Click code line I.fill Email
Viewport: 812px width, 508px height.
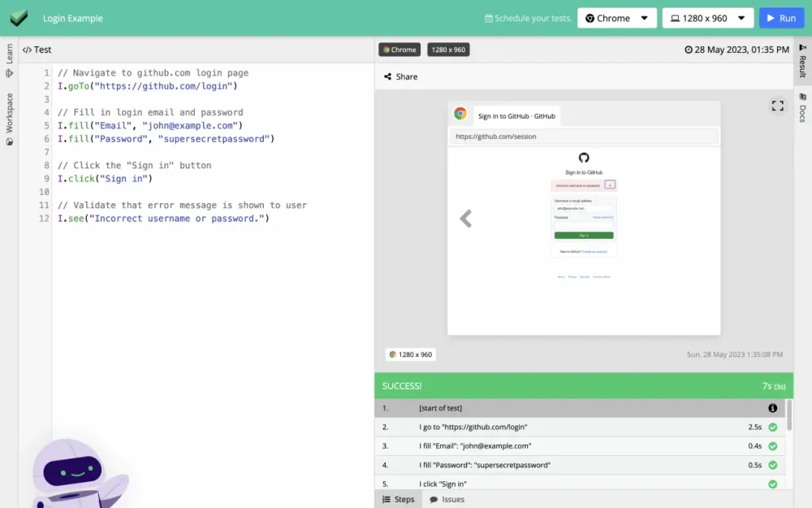coord(150,125)
